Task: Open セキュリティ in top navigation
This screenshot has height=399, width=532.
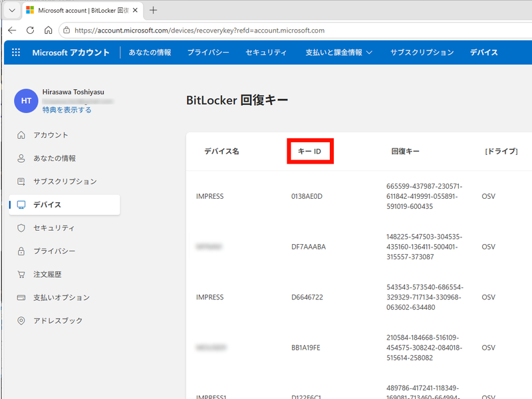Action: tap(267, 53)
